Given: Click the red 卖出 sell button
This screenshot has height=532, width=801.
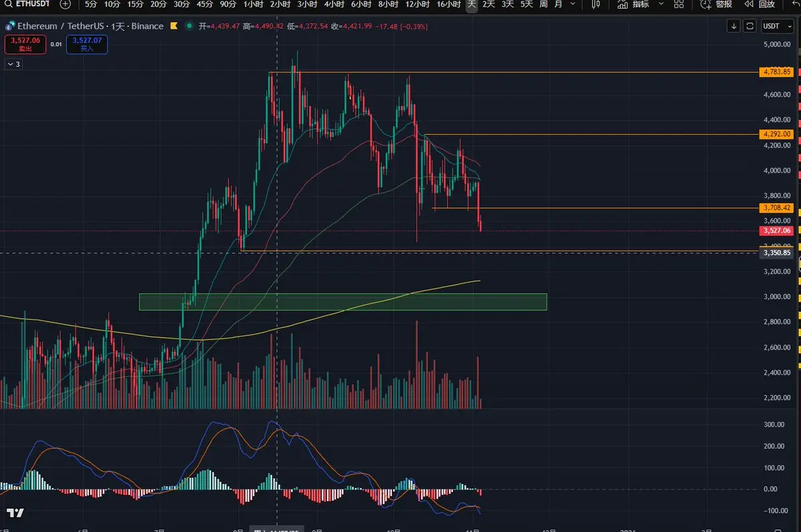Looking at the screenshot, I should click(25, 44).
